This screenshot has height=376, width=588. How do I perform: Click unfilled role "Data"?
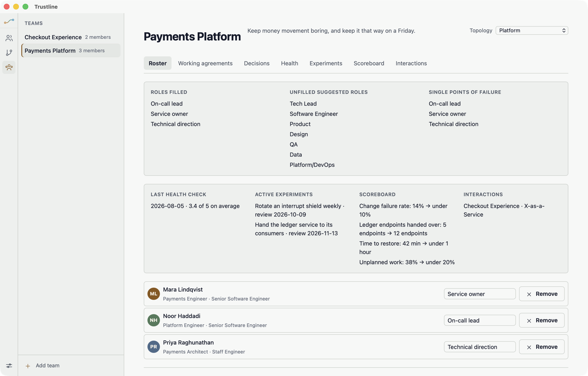(296, 155)
